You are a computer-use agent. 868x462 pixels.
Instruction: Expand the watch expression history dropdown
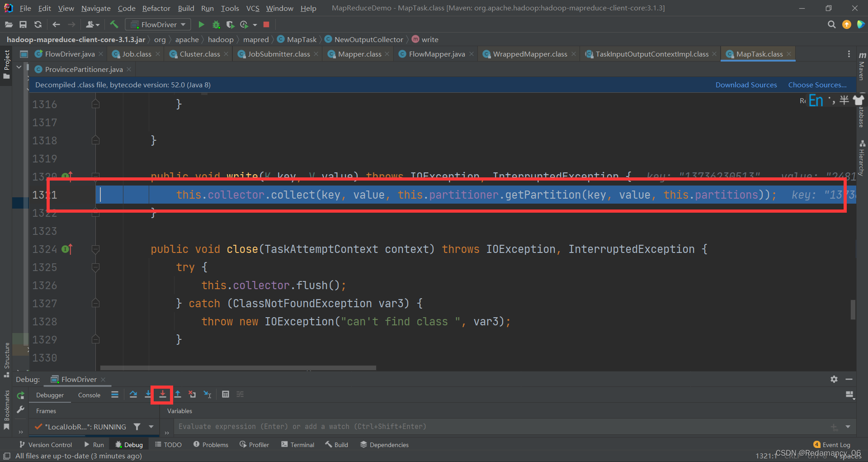click(x=848, y=427)
